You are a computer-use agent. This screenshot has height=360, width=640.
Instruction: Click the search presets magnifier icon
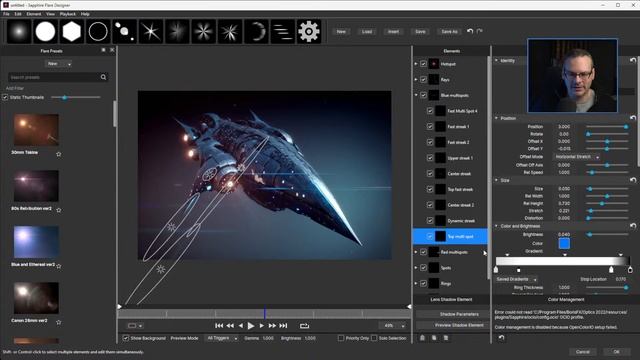pos(103,77)
